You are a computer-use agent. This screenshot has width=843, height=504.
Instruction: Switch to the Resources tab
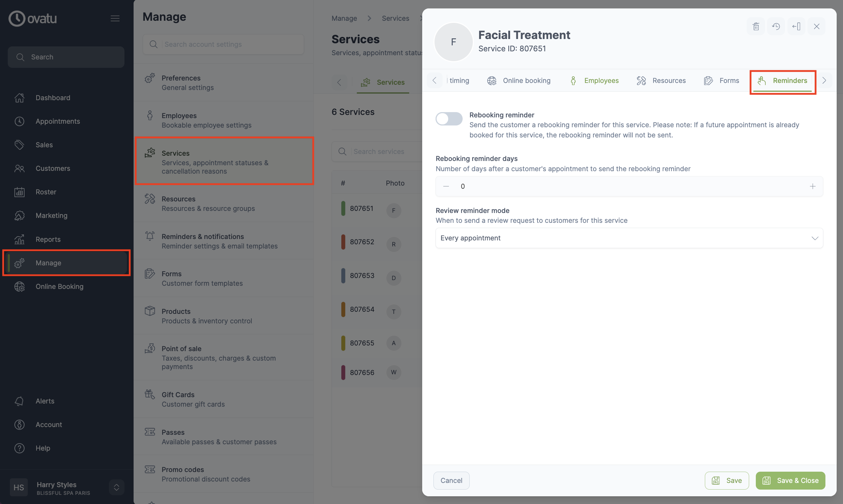661,80
